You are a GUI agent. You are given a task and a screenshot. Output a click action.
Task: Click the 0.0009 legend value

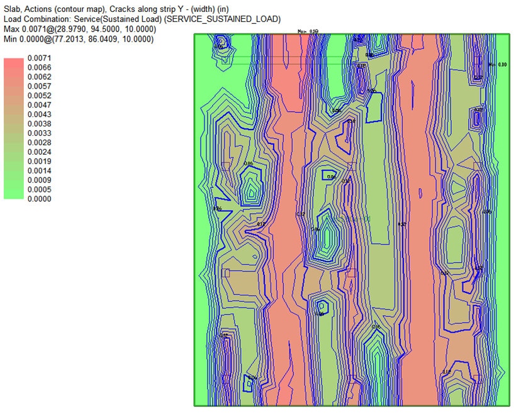click(38, 180)
